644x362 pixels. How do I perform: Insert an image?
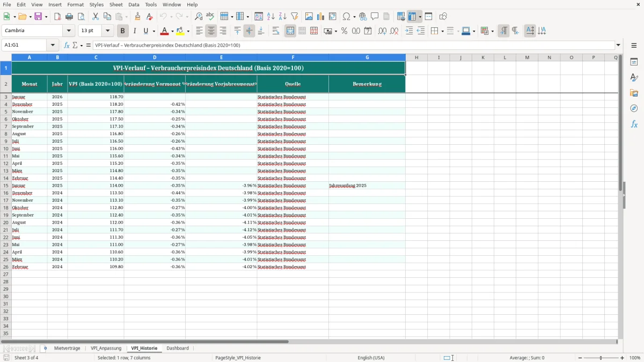click(x=309, y=17)
